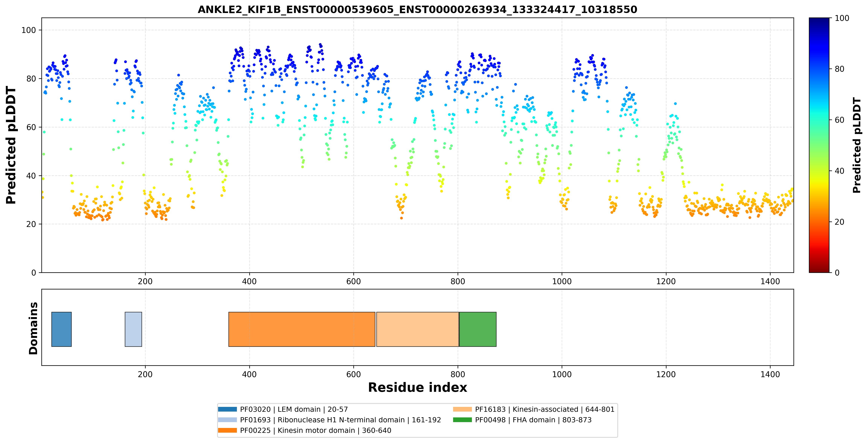This screenshot has height=443, width=868.
Task: Click the PF00498 legend color swatch
Action: (x=462, y=420)
